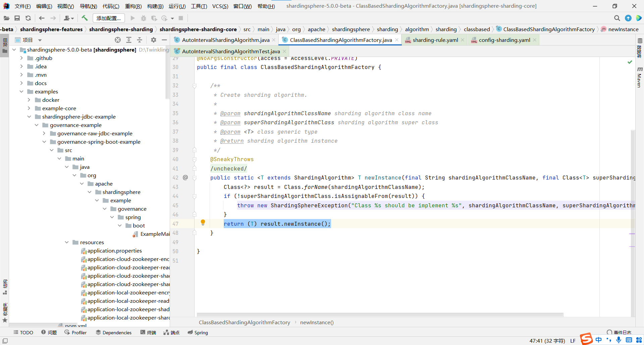Click the intention bulb on line 47
This screenshot has width=644, height=345.
click(x=203, y=222)
